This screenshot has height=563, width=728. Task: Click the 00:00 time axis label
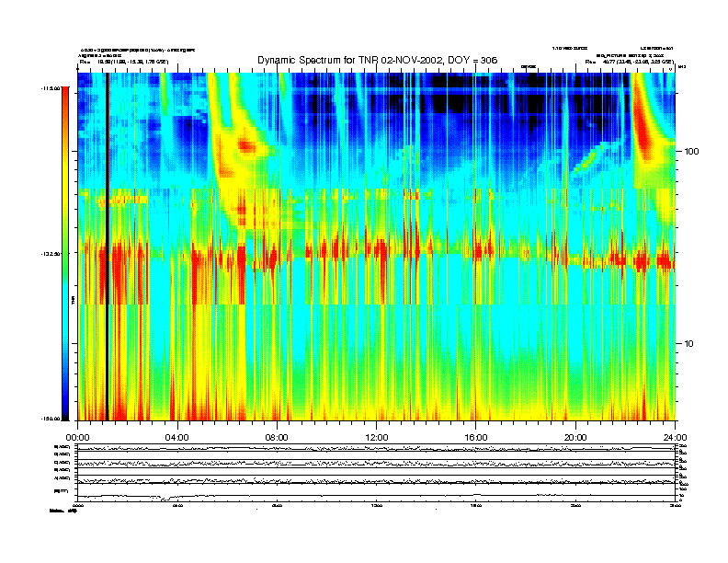77,438
